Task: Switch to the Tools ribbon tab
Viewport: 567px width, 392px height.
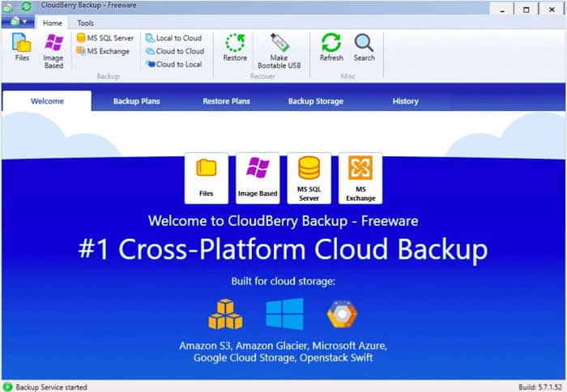Action: 85,23
